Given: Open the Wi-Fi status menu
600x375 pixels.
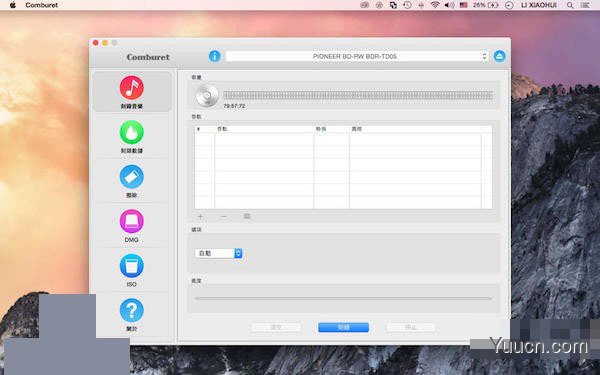Looking at the screenshot, I should click(435, 5).
